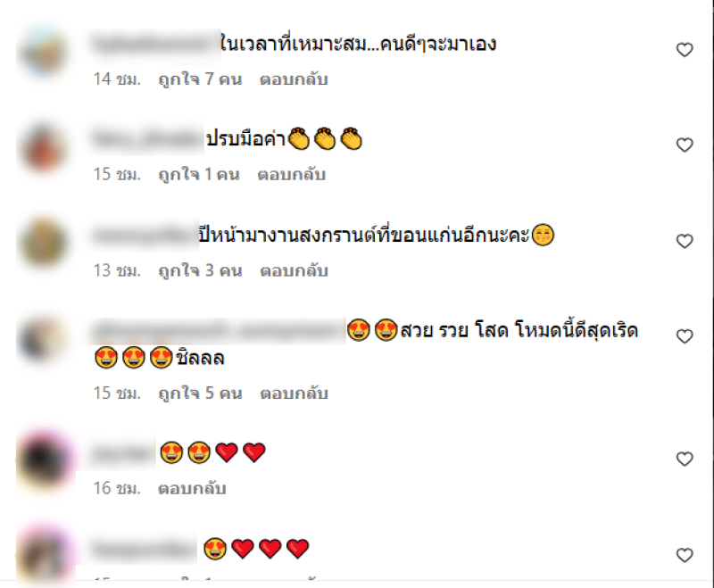Open profile picture of first commenter
This screenshot has height=588, width=714.
point(44,52)
